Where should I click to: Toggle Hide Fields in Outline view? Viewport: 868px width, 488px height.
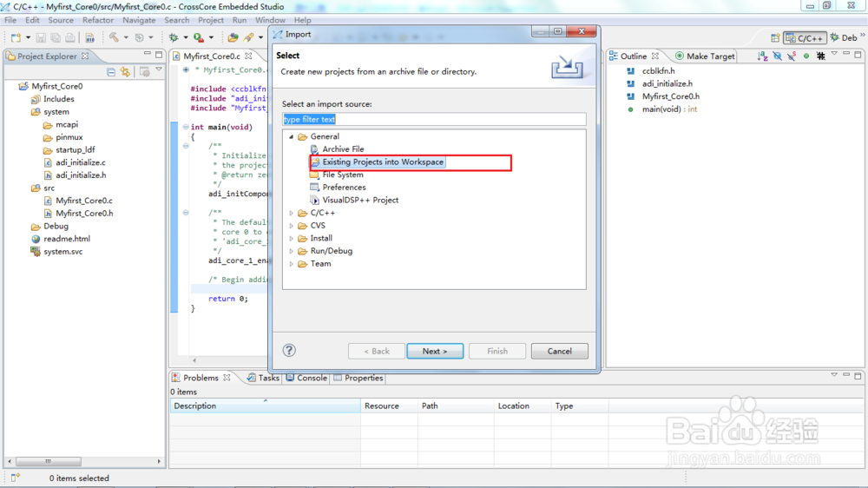777,56
